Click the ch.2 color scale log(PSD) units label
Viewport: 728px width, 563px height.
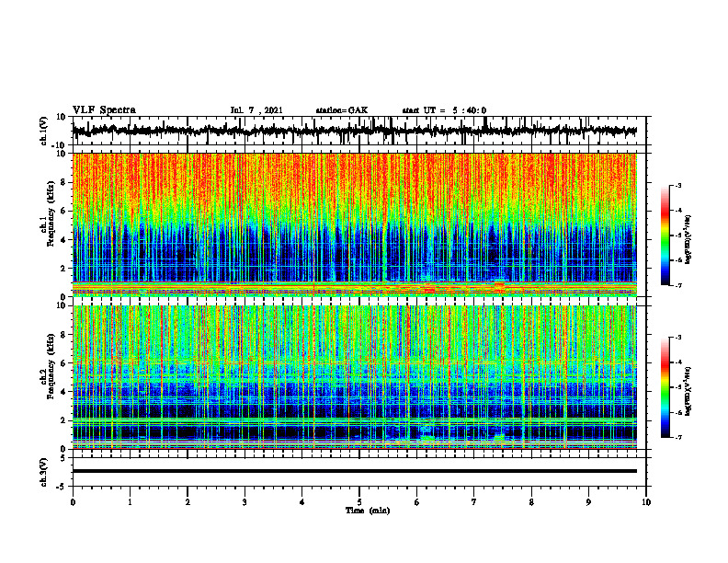(x=688, y=391)
